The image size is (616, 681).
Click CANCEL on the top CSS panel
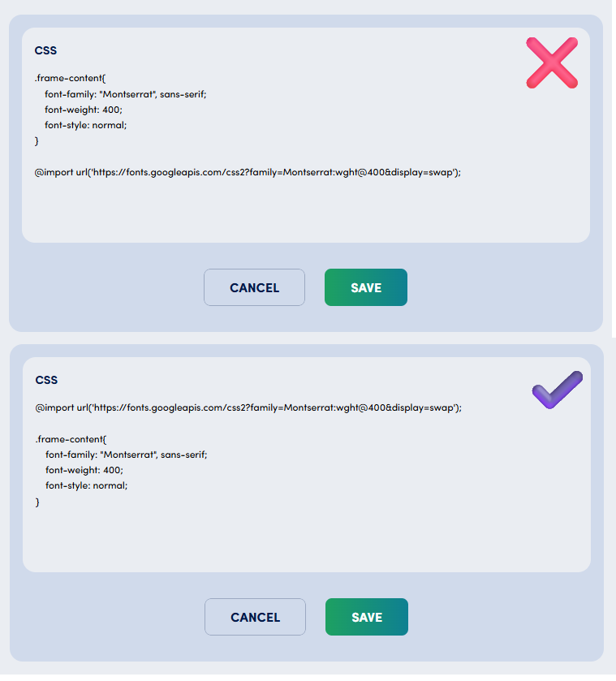(x=254, y=287)
